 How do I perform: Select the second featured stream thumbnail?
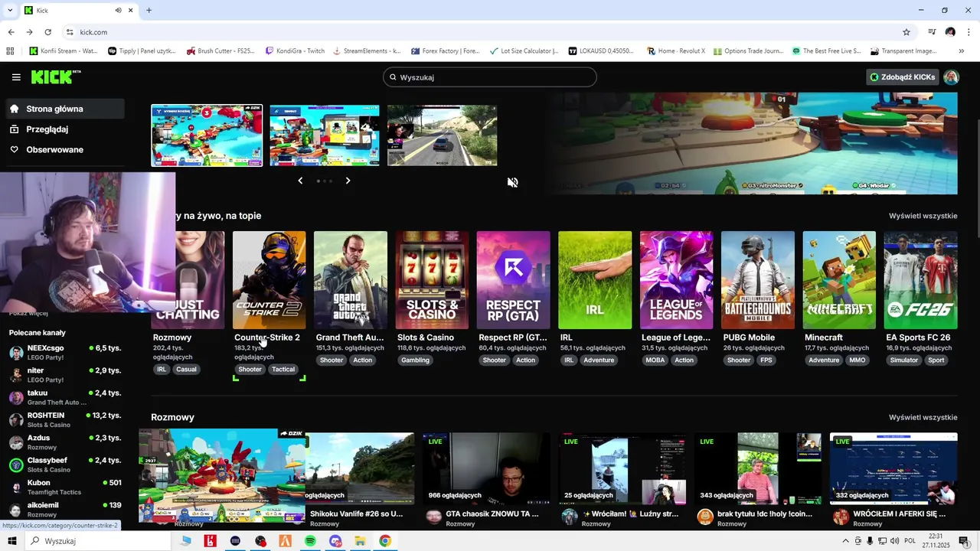pos(325,135)
